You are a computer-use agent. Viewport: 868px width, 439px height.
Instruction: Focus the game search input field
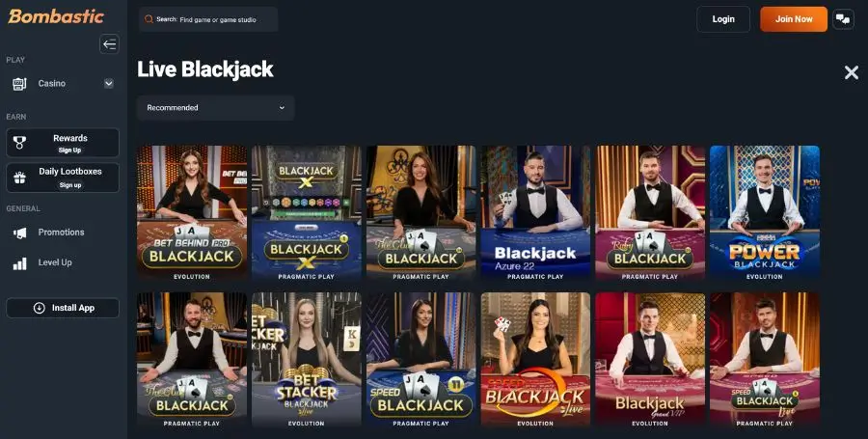[x=208, y=19]
